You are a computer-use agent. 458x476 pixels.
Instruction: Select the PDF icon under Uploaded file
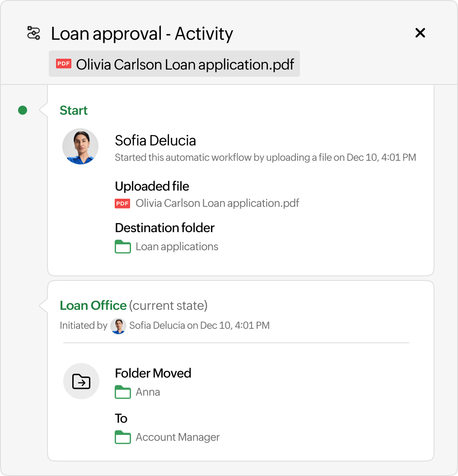pos(122,204)
